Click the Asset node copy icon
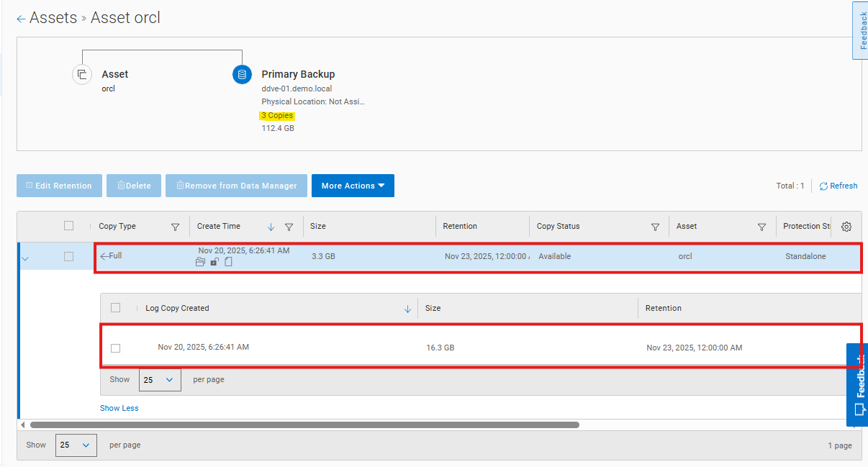The height and width of the screenshot is (467, 868). pos(82,74)
